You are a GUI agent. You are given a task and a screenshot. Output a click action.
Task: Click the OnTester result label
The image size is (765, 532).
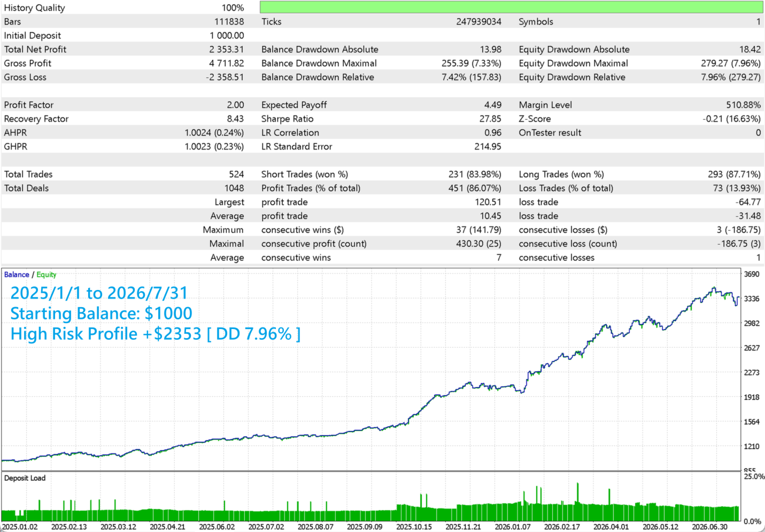pyautogui.click(x=550, y=133)
